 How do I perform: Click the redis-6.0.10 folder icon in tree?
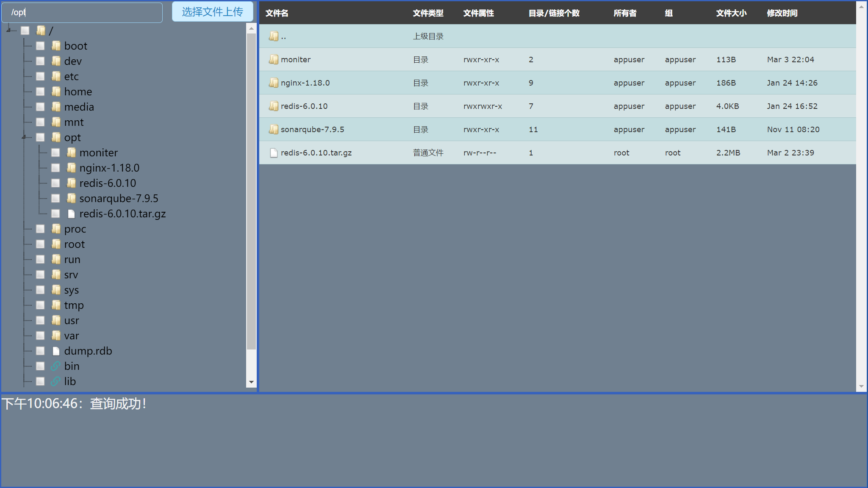click(x=71, y=183)
